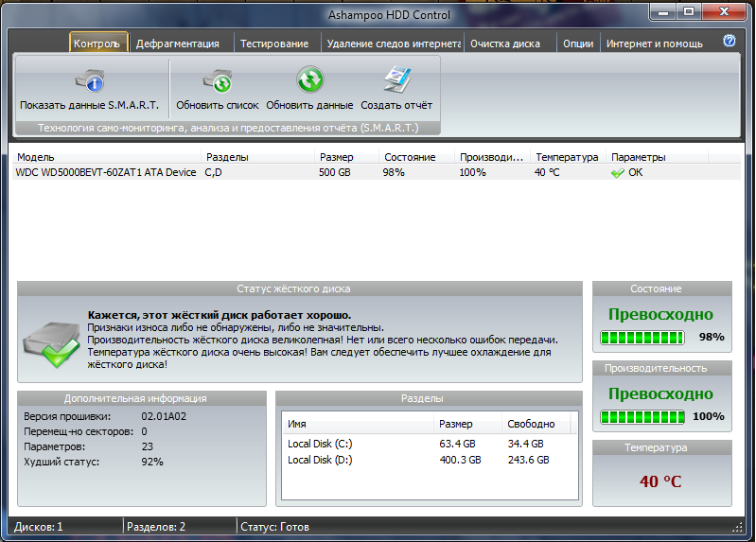The height and width of the screenshot is (542, 756).
Task: Select the Local Disk (C:) partition row
Action: pyautogui.click(x=430, y=444)
